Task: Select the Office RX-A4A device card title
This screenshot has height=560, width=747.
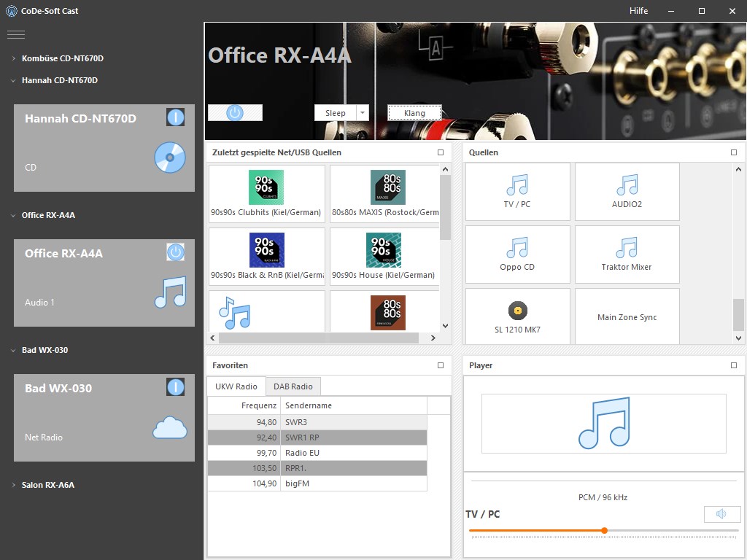Action: (64, 253)
